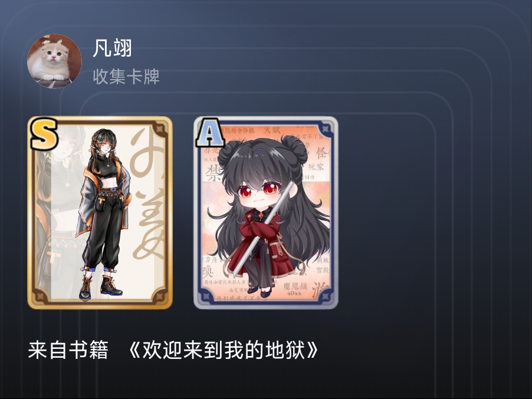
Task: Open book 《欢迎来到我的地狱》
Action: [x=224, y=350]
